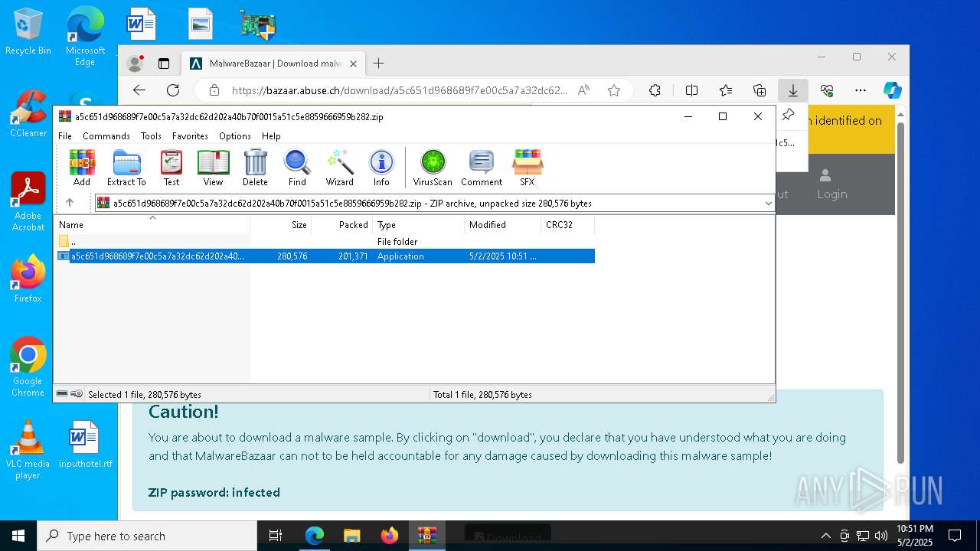Open Edge Extensions puzzle icon
This screenshot has height=551, width=980.
(655, 90)
